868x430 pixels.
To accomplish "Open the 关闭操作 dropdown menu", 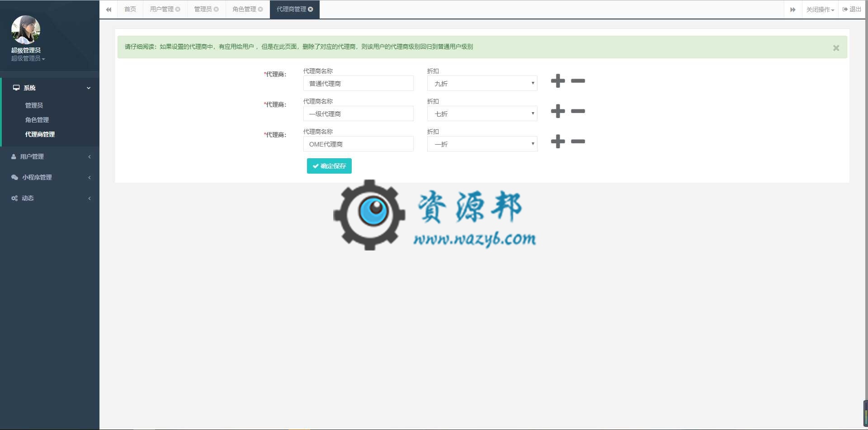I will point(820,9).
